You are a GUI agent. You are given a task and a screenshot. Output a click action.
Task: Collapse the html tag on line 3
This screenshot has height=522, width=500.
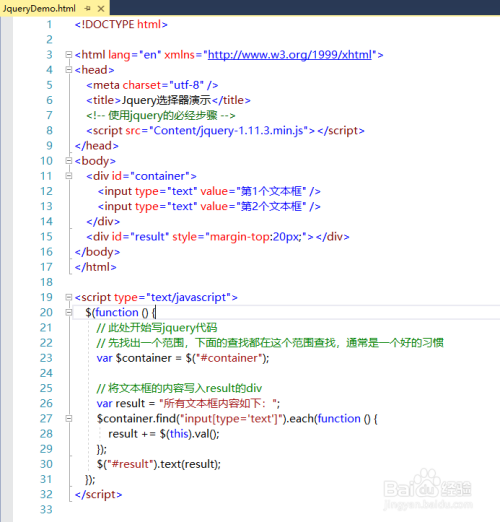(x=69, y=54)
